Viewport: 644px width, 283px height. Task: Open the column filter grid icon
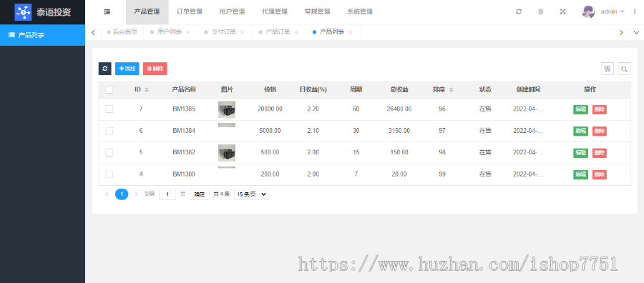pos(608,69)
